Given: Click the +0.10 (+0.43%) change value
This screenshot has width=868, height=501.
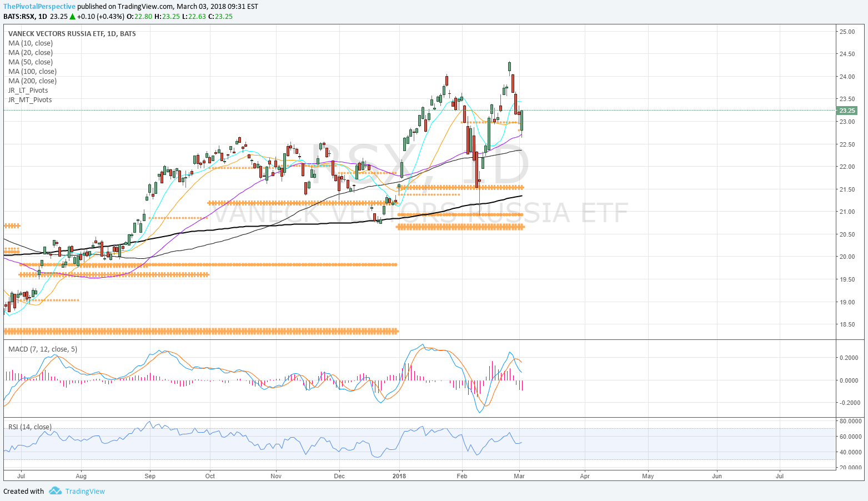Looking at the screenshot, I should pos(101,17).
